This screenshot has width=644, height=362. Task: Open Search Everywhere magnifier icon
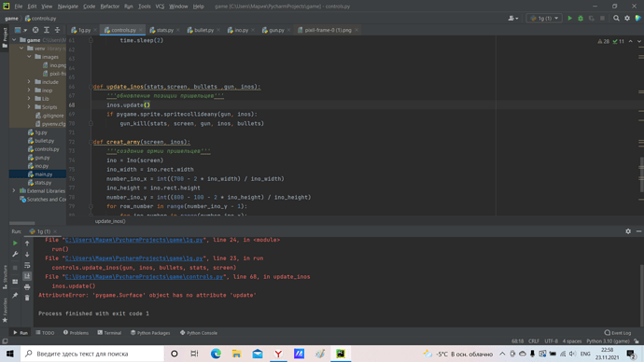pyautogui.click(x=616, y=18)
